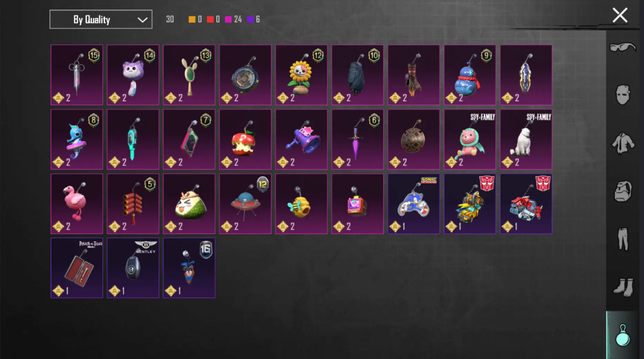Choose the UFO charm item
This screenshot has height=359, width=644.
(245, 204)
